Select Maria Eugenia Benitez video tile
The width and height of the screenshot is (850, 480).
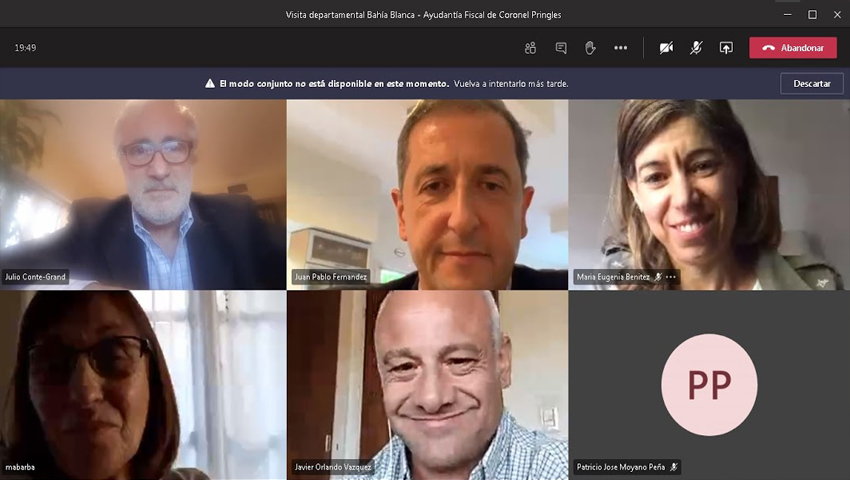tap(710, 194)
